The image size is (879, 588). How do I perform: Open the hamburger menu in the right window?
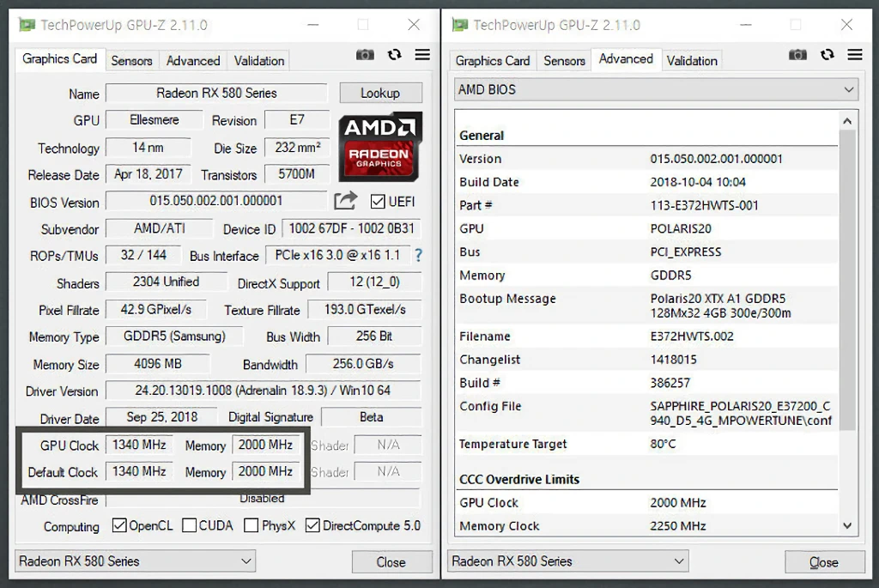click(x=854, y=54)
